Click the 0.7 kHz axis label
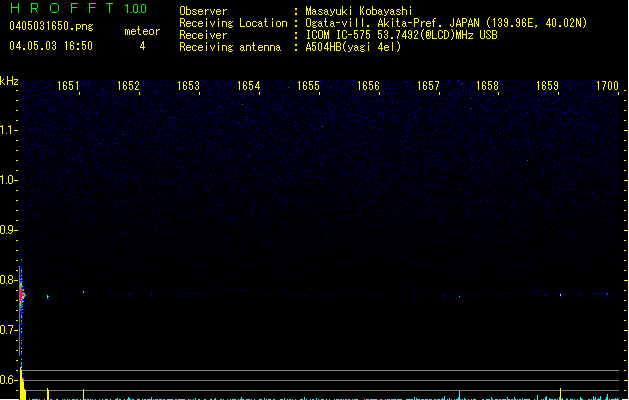The height and width of the screenshot is (400, 629). pos(7,330)
